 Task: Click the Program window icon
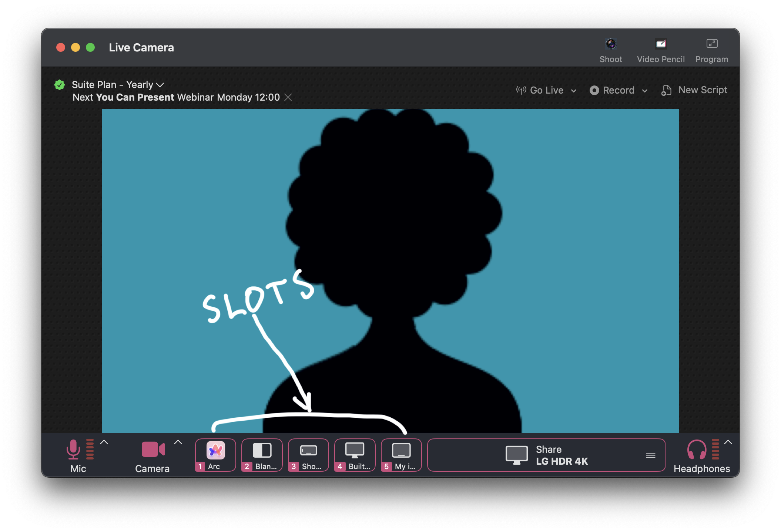[x=711, y=44]
